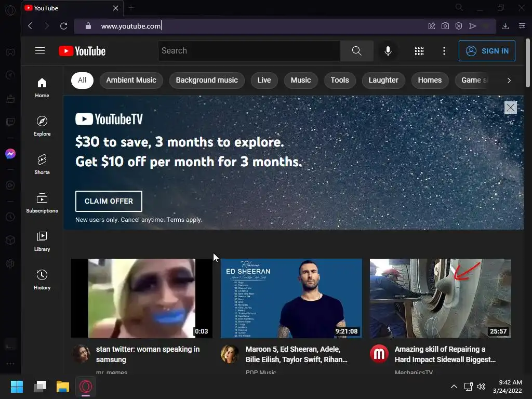Click the MechanicsTV channel avatar
532x399 pixels.
379,354
